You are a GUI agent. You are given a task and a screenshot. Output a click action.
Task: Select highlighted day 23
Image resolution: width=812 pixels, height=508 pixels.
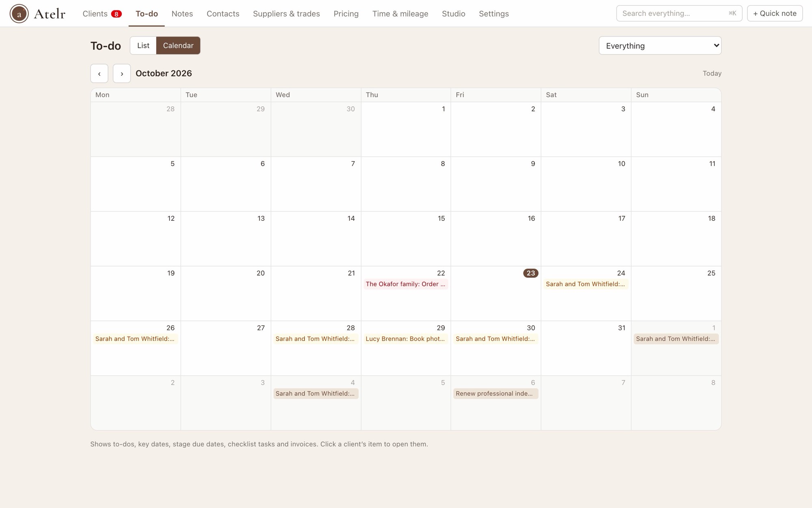click(531, 273)
